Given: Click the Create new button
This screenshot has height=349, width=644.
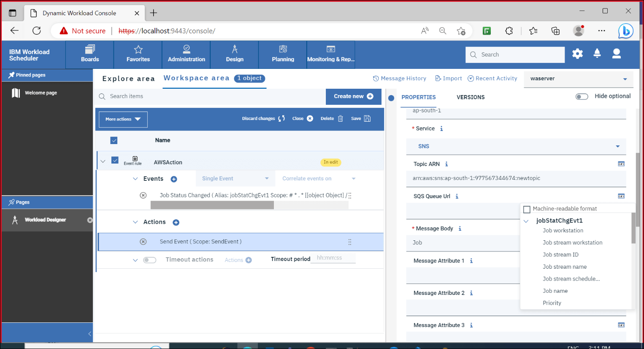Looking at the screenshot, I should pyautogui.click(x=354, y=96).
